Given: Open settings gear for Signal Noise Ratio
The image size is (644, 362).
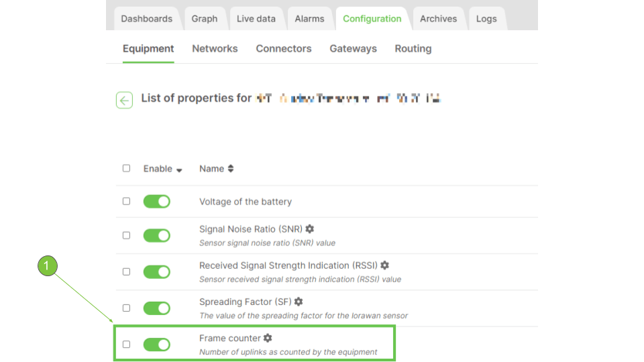Looking at the screenshot, I should [310, 229].
